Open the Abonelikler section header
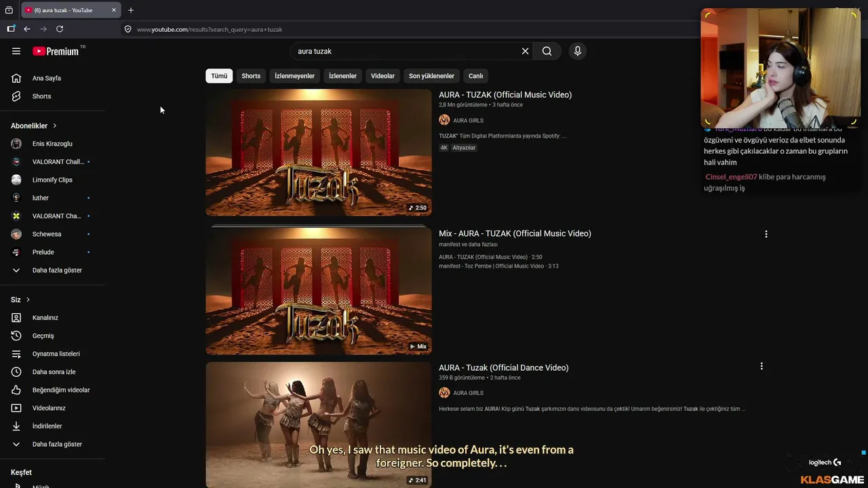This screenshot has height=488, width=868. pyautogui.click(x=34, y=125)
